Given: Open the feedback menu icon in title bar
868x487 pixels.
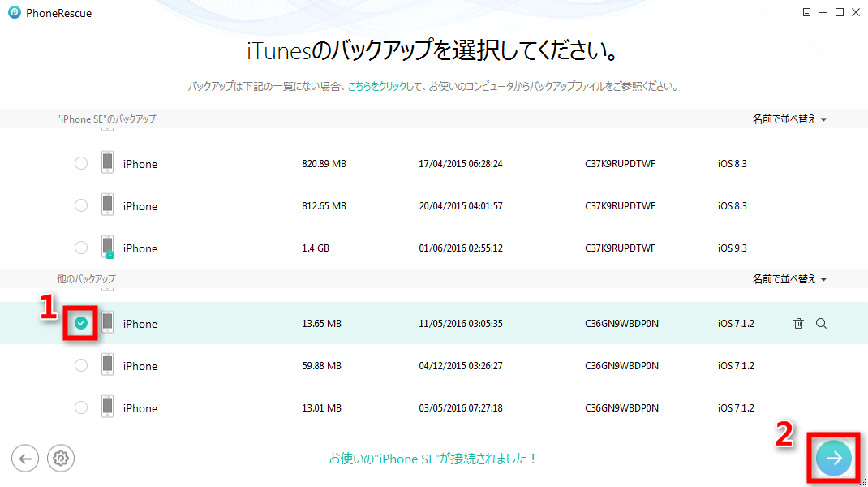Looking at the screenshot, I should click(x=806, y=12).
